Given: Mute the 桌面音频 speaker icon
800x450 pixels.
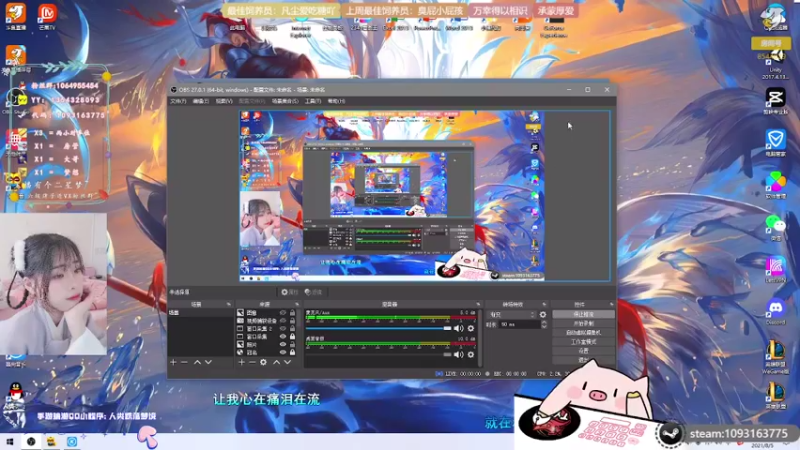Looking at the screenshot, I should pyautogui.click(x=458, y=354).
